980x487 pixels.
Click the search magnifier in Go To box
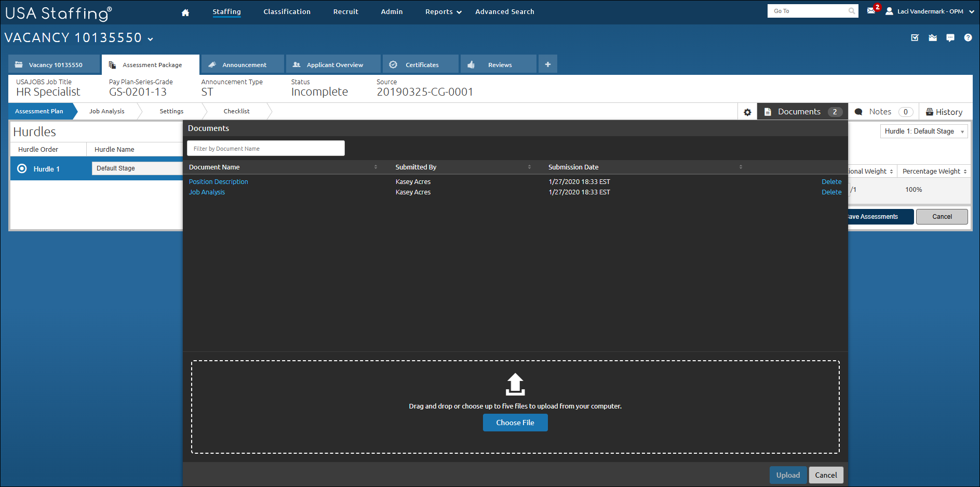(x=852, y=11)
